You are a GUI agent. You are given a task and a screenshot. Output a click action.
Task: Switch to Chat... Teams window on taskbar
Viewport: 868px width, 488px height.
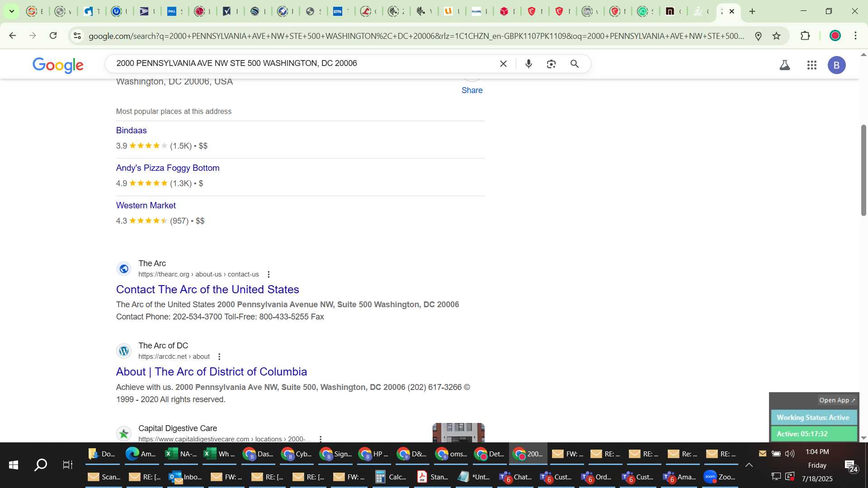pos(515,477)
